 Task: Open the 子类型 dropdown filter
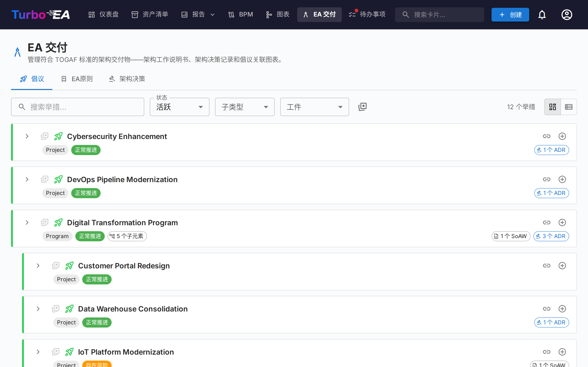pos(244,107)
